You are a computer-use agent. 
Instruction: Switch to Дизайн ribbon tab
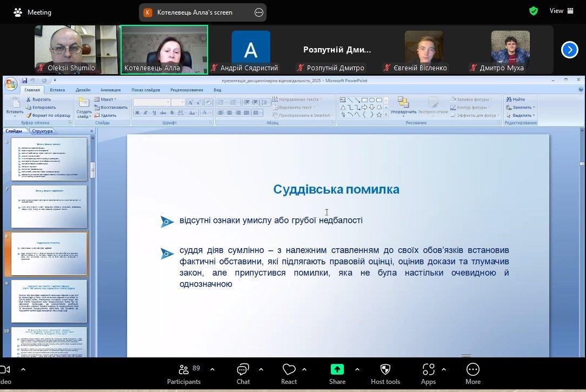(83, 90)
